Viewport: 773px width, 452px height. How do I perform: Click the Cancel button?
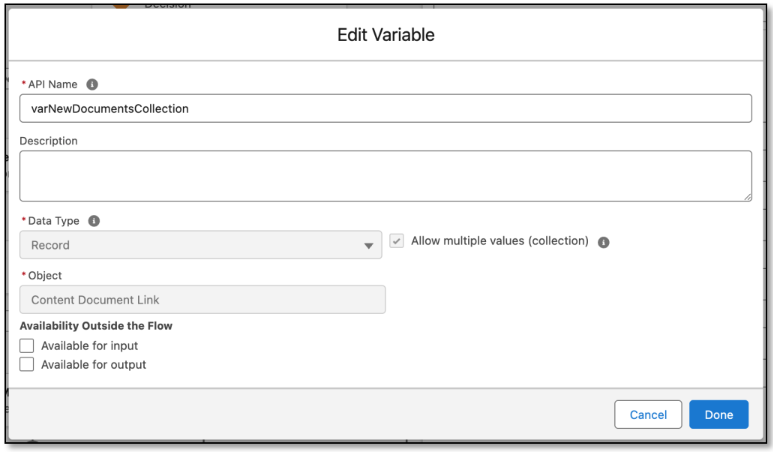pyautogui.click(x=648, y=414)
